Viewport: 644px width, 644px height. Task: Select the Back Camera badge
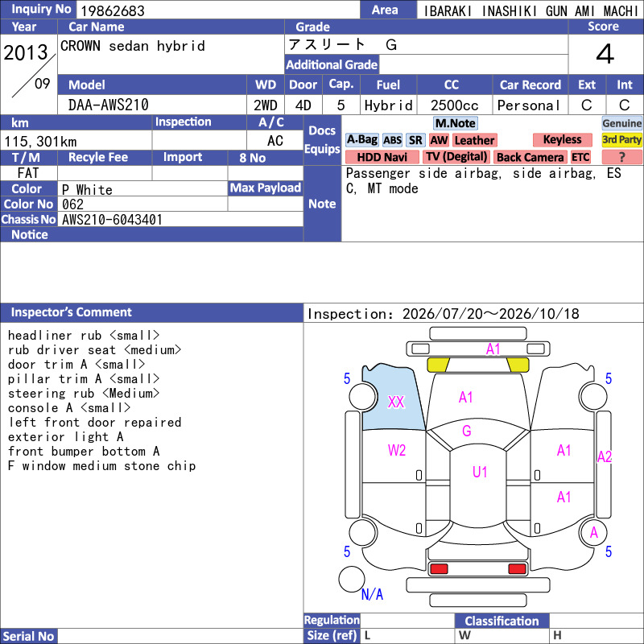pos(530,157)
